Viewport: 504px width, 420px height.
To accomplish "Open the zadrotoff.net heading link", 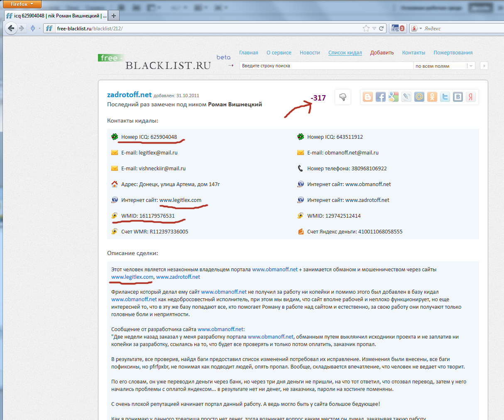I will coord(130,95).
